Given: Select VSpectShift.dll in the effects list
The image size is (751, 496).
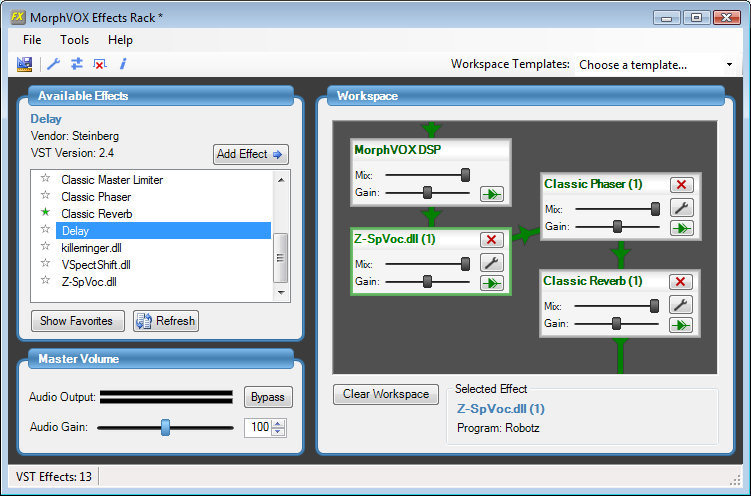Looking at the screenshot, I should point(96,265).
